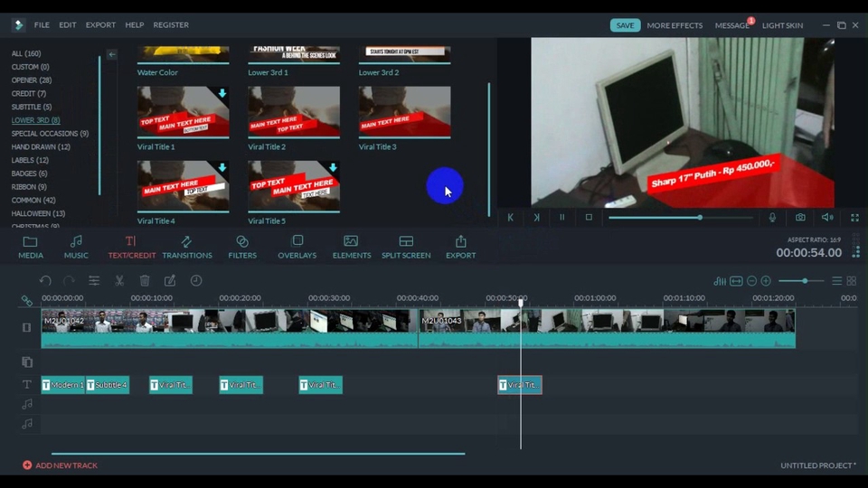Open the Elements tab

pyautogui.click(x=352, y=247)
